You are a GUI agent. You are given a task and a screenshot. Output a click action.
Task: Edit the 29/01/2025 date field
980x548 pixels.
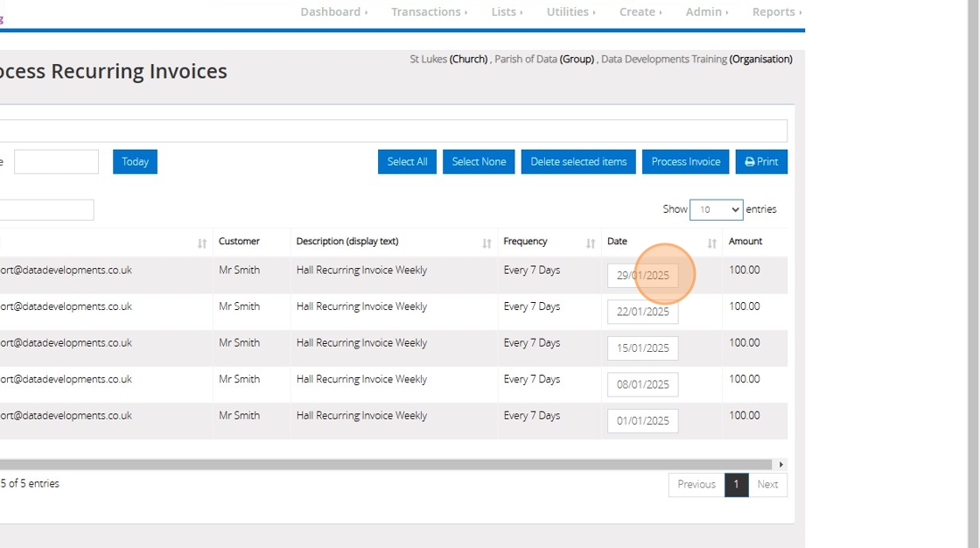(x=642, y=276)
